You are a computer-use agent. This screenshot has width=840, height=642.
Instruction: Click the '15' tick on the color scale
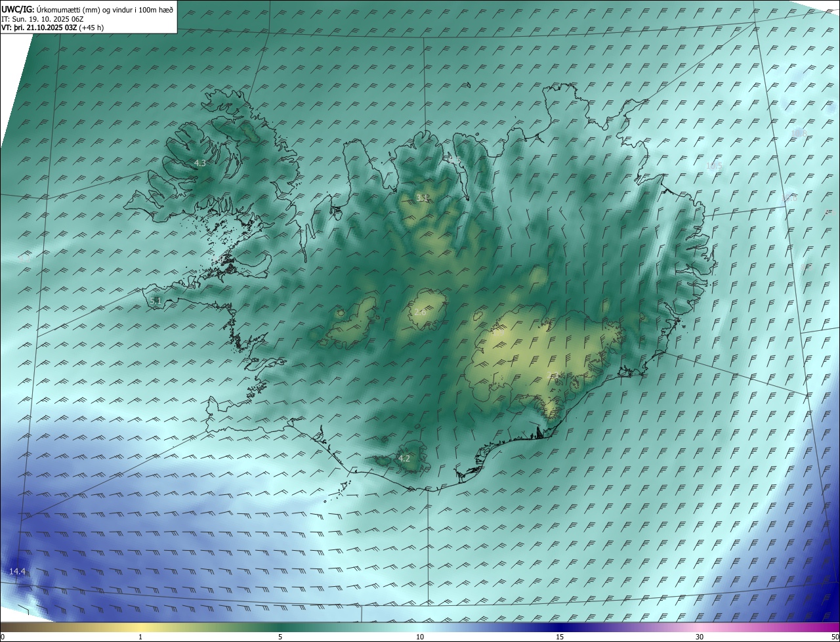[x=560, y=637]
